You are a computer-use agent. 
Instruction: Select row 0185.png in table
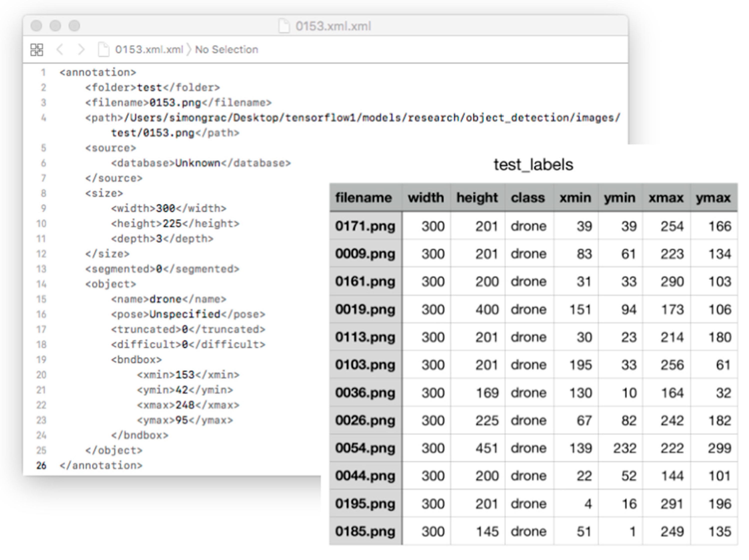tap(365, 531)
